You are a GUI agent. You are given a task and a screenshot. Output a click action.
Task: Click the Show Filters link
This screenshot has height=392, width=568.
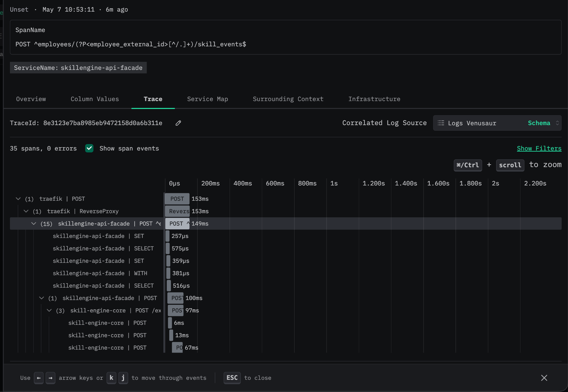pos(539,148)
